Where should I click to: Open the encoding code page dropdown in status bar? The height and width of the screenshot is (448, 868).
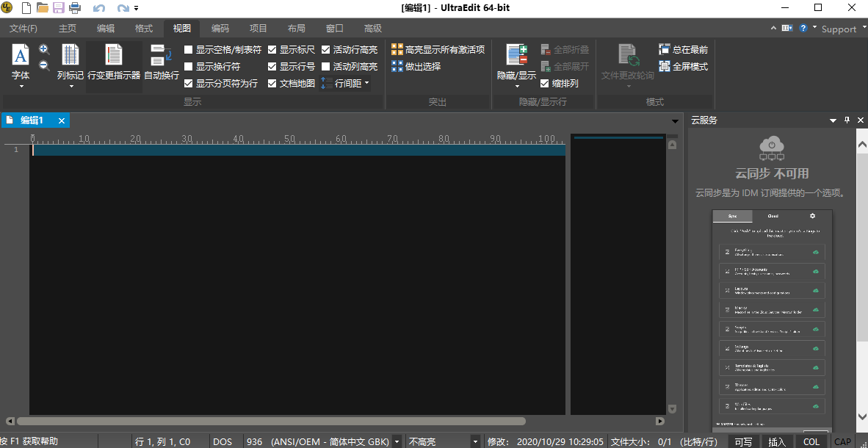pos(397,442)
